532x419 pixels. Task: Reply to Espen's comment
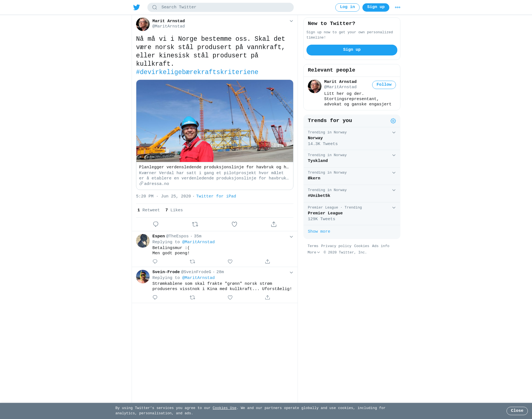(x=155, y=261)
